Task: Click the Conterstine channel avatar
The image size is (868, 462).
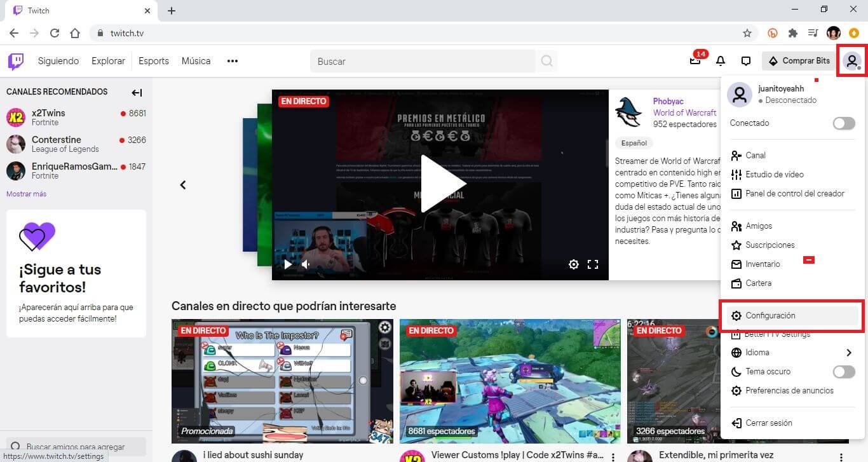Action: tap(16, 144)
